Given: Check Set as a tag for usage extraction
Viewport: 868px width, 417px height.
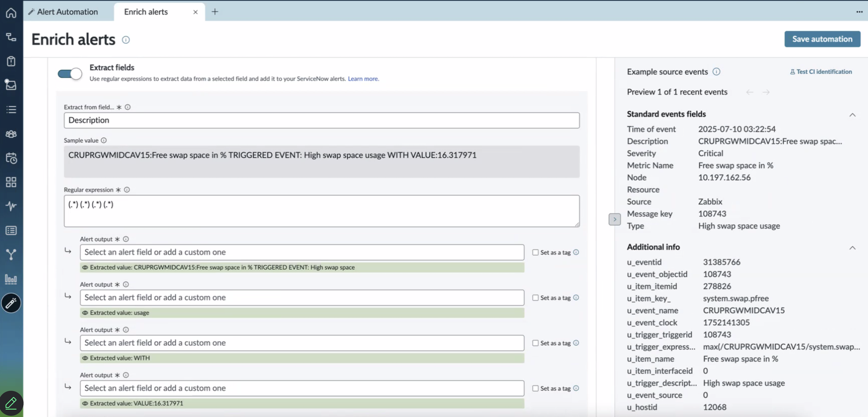Looking at the screenshot, I should click(x=535, y=298).
